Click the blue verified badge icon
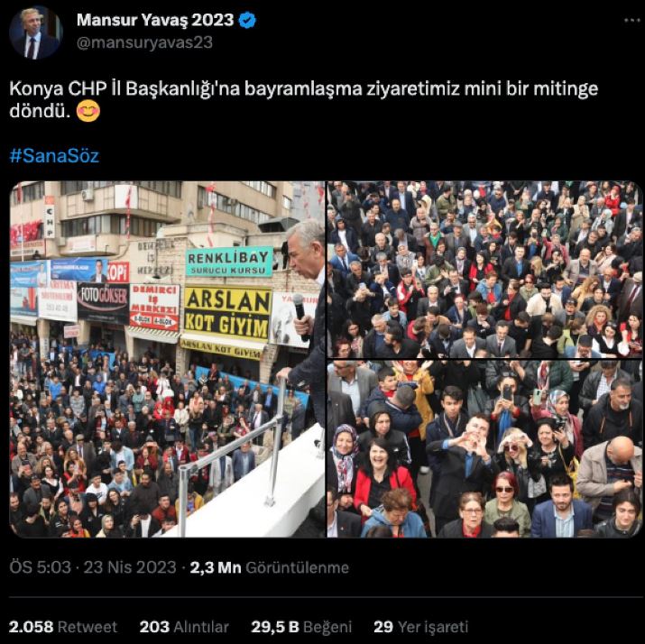This screenshot has width=645, height=644. 247,20
